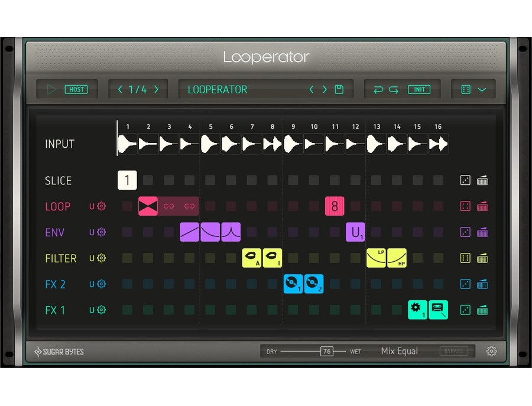Viewport: 532px width, 406px height.
Task: Click the blue vinyl 2 FX 2 step
Action: point(314,284)
